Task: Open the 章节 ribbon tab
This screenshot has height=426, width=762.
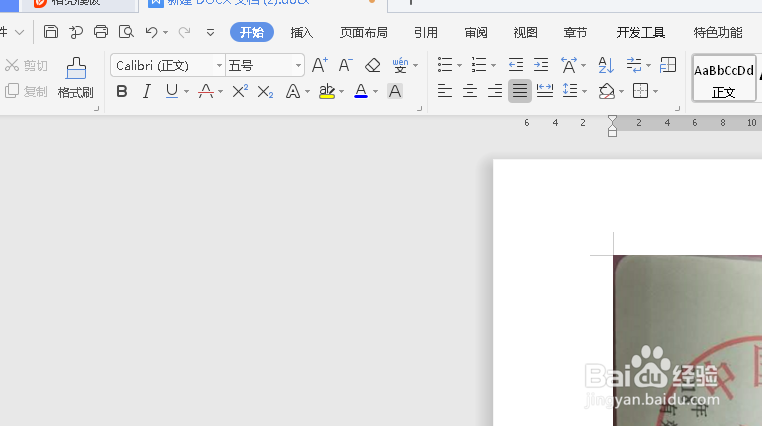Action: click(x=575, y=33)
